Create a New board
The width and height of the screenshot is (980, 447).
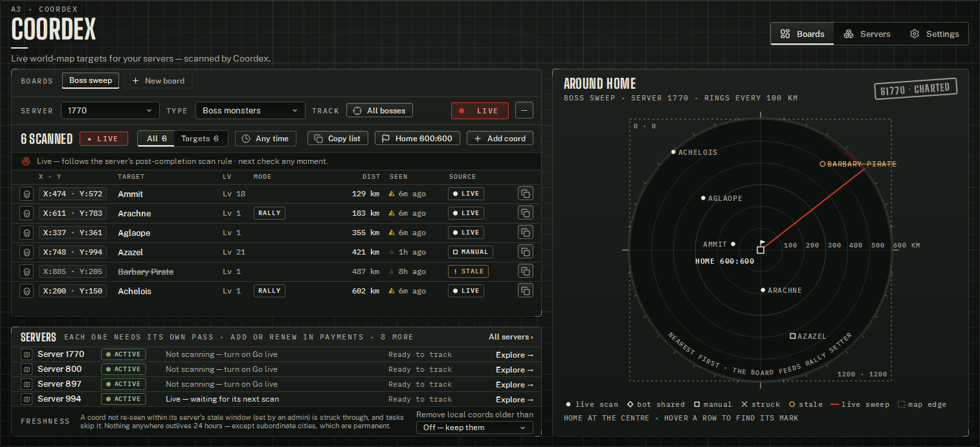(159, 81)
